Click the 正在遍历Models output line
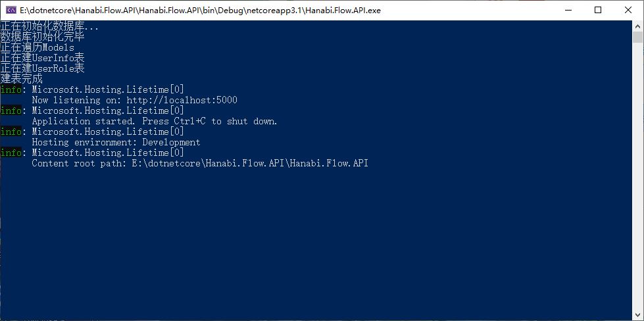This screenshot has height=321, width=644. coord(37,47)
